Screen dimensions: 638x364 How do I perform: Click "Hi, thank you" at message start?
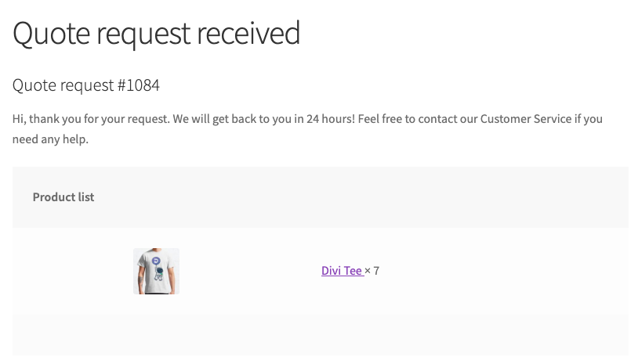pos(47,119)
